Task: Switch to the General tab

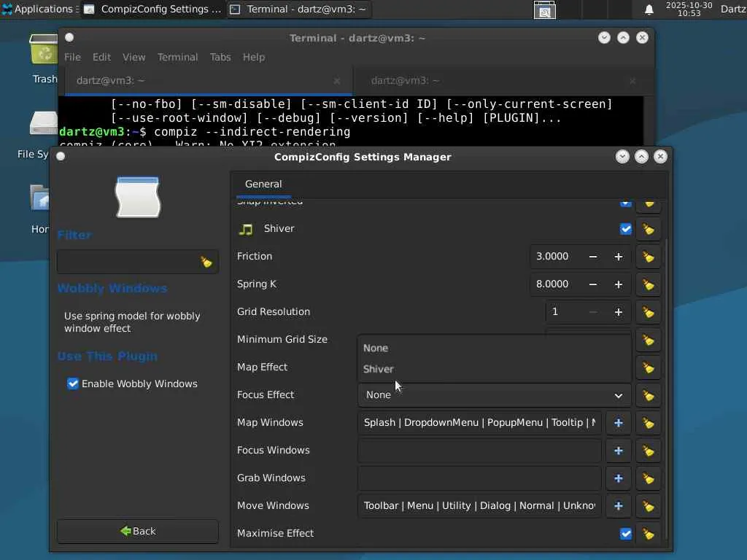Action: click(263, 184)
